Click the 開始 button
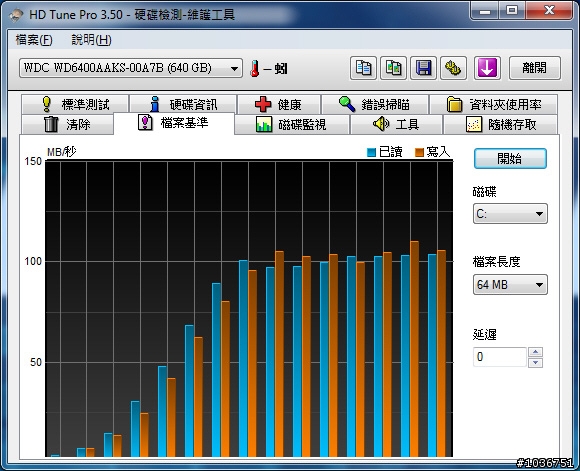The width and height of the screenshot is (580, 471). coord(510,159)
